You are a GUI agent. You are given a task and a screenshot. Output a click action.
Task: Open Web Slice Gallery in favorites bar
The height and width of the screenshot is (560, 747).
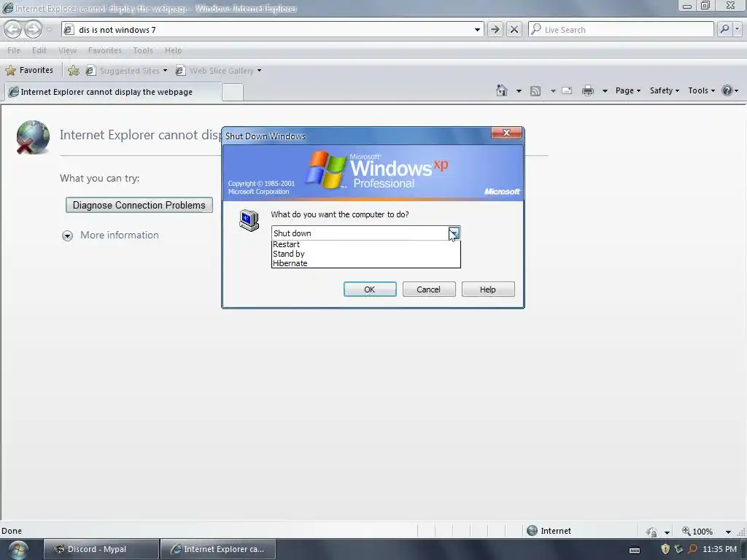[x=219, y=71]
